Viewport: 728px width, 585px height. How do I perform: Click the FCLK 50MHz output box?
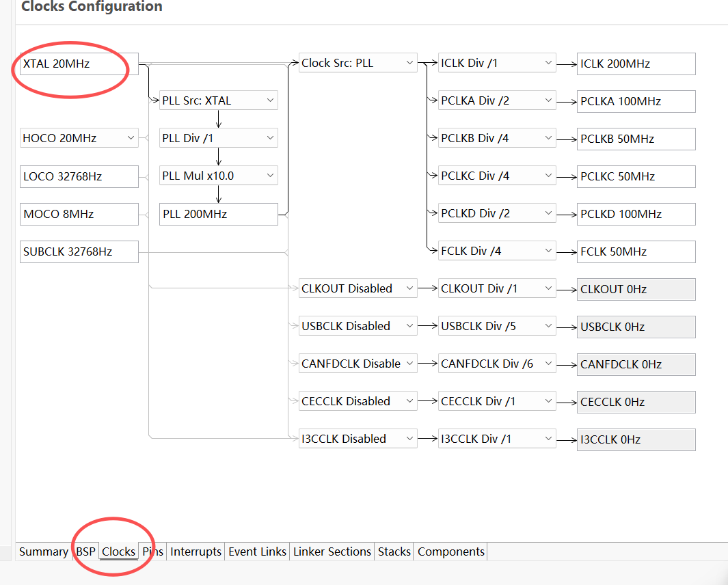pyautogui.click(x=636, y=251)
